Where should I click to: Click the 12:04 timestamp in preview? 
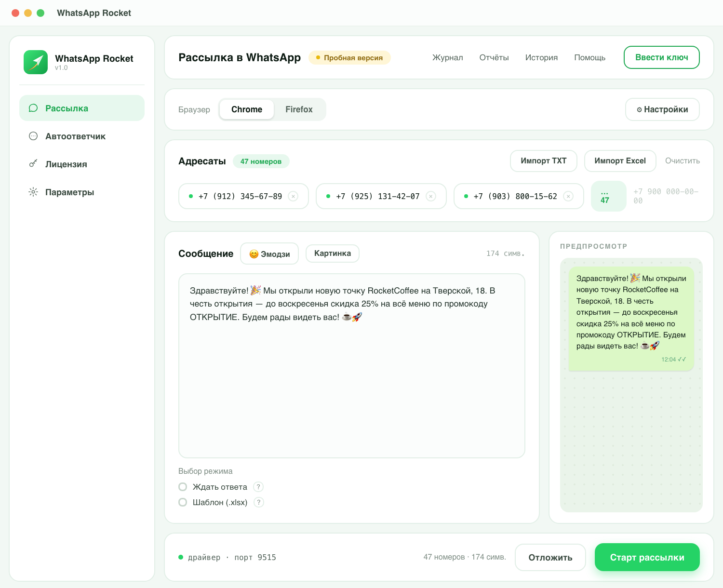coord(669,360)
